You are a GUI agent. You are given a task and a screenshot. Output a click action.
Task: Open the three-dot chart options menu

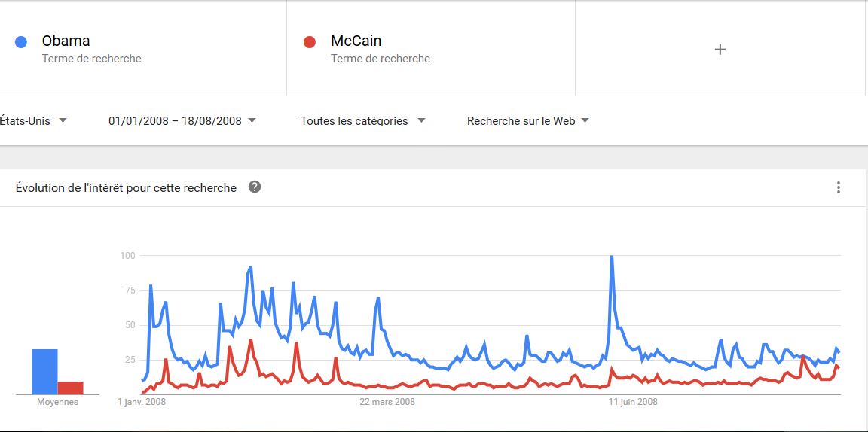838,187
